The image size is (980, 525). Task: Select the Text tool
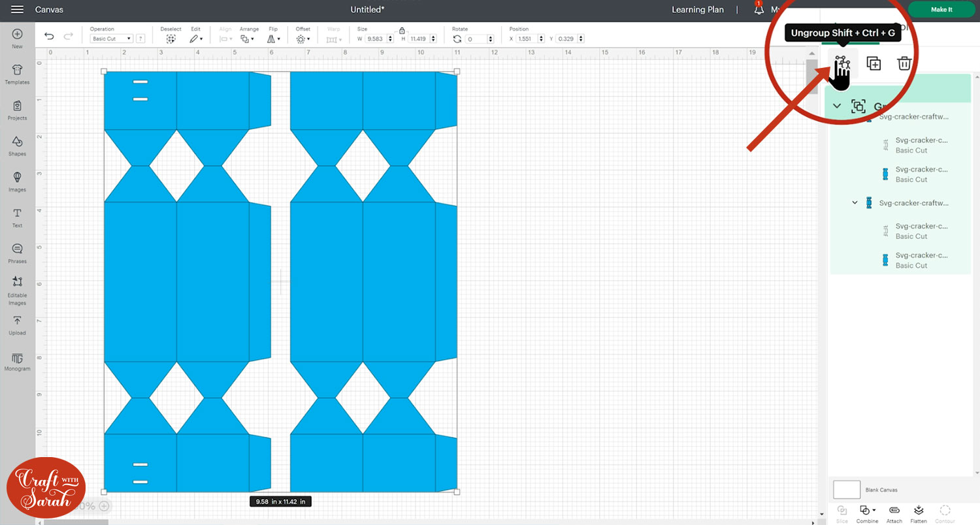(17, 217)
